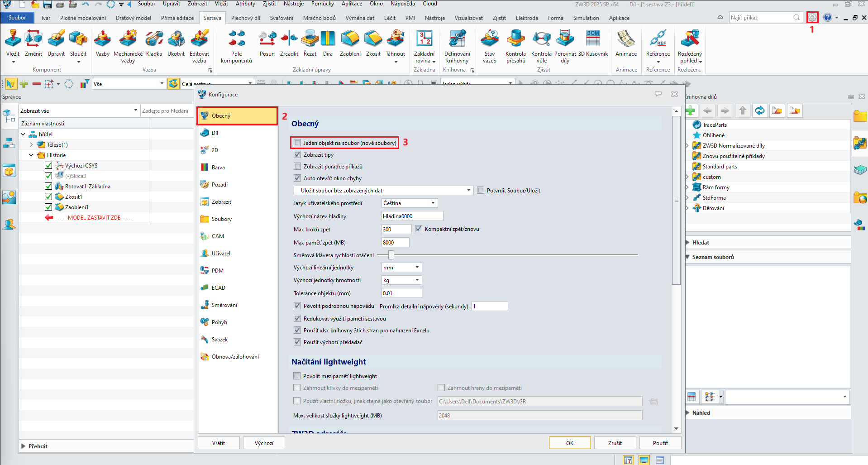Image resolution: width=868 pixels, height=465 pixels.
Task: Open the 3D Kusovník BOM tool
Action: (593, 39)
